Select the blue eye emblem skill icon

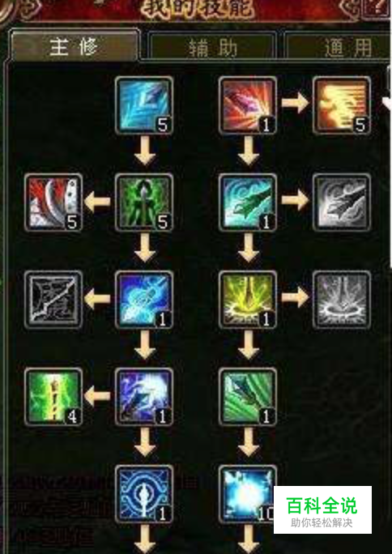[144, 494]
